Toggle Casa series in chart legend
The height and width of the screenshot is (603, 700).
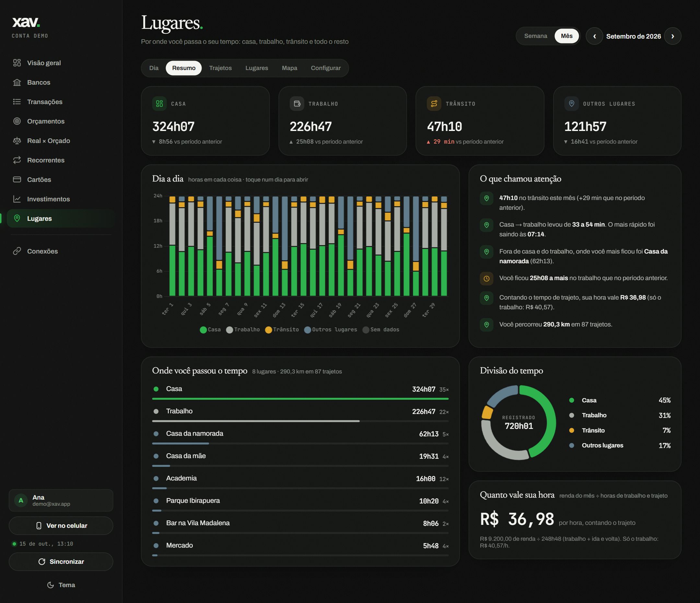210,330
